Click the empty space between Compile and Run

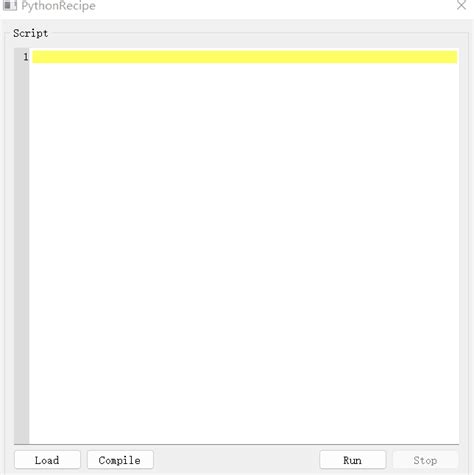[236, 460]
